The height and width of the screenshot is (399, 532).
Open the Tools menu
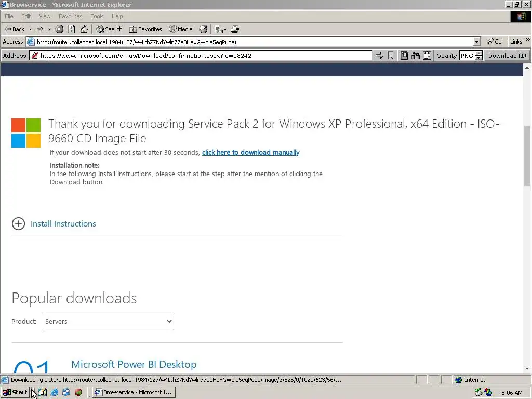tap(97, 16)
